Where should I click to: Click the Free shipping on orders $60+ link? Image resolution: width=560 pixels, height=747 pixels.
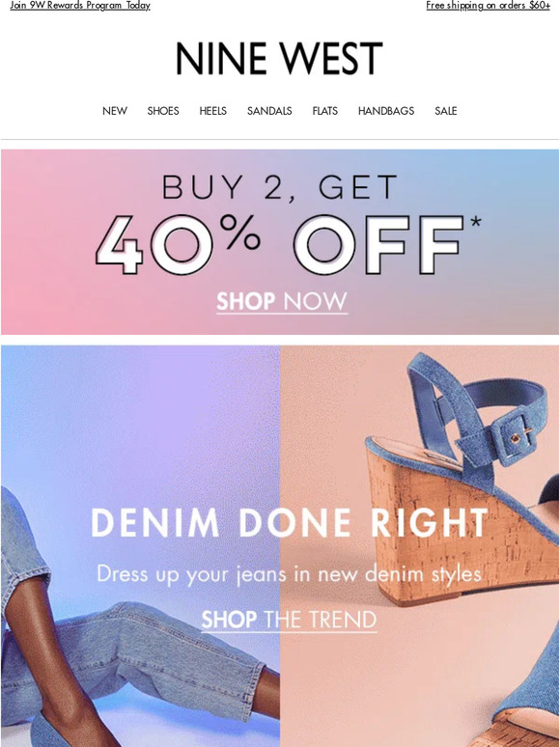point(488,5)
